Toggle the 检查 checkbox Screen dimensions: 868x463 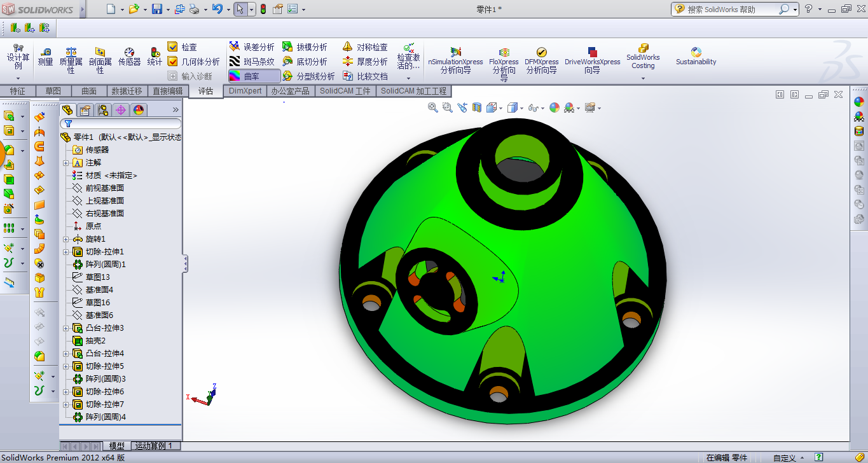tap(172, 47)
